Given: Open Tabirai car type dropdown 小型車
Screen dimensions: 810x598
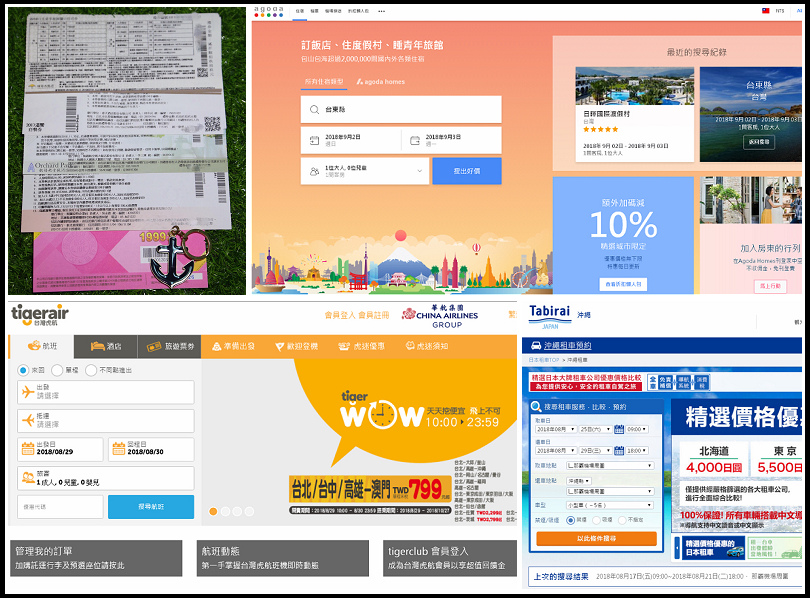Looking at the screenshot, I should tap(610, 505).
